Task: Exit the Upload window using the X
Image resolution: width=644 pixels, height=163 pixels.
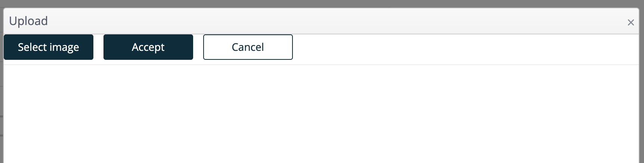Action: [x=631, y=22]
